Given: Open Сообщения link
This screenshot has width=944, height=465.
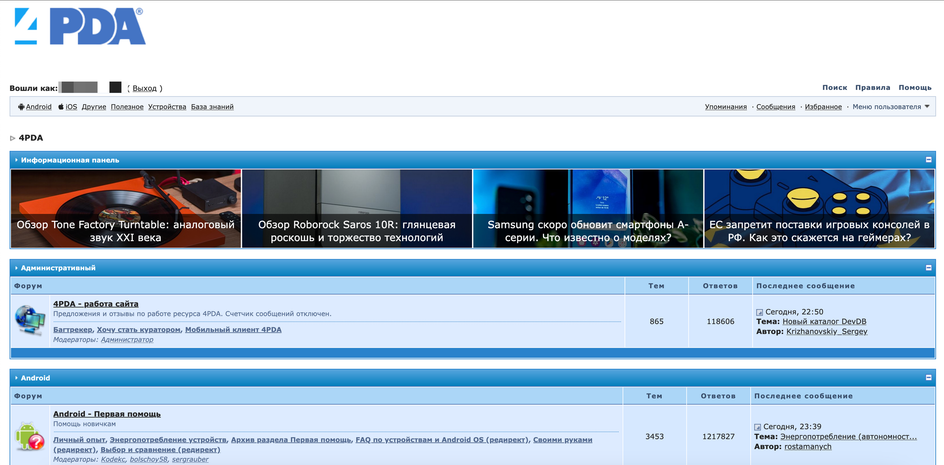Looking at the screenshot, I should tap(775, 107).
